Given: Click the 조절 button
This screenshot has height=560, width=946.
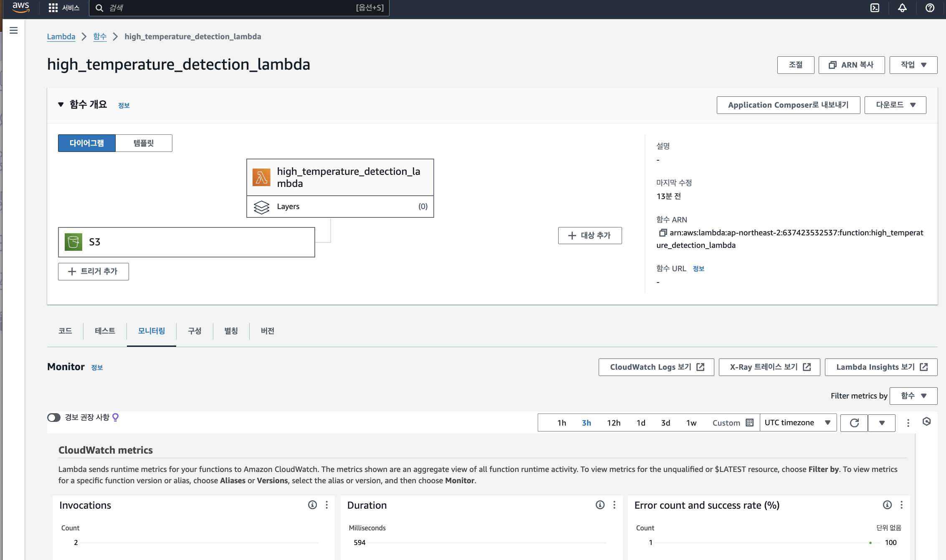Looking at the screenshot, I should [x=796, y=65].
